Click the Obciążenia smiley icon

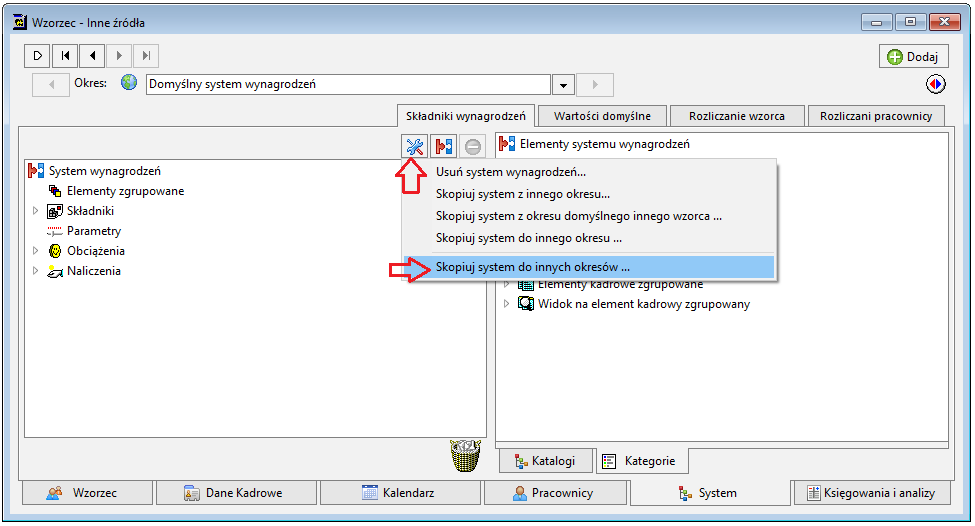(55, 251)
